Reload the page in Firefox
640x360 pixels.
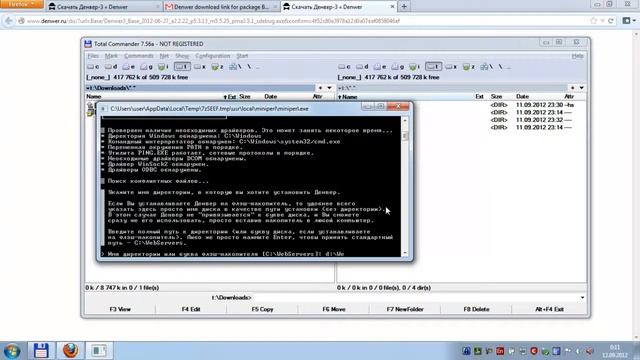(x=611, y=21)
